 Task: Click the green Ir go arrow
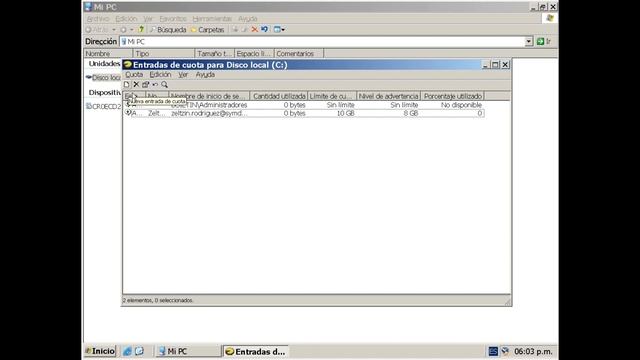[540, 41]
